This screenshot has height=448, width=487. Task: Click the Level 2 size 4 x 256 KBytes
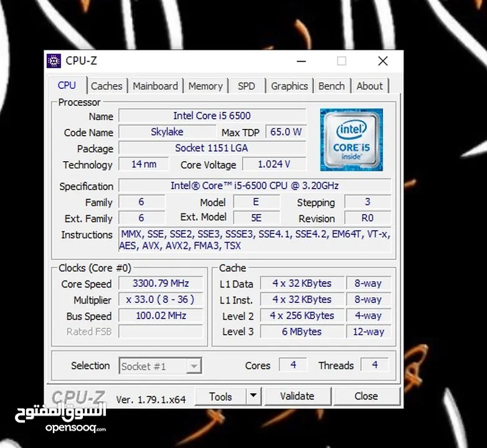pos(302,315)
